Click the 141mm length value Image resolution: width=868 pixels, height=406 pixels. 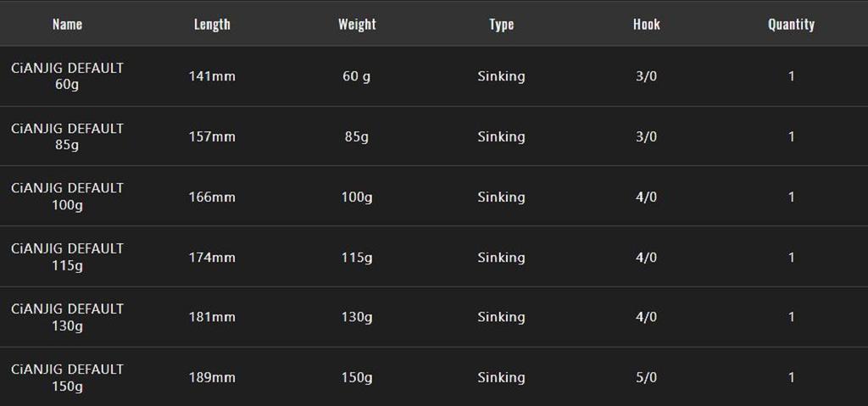click(x=212, y=76)
